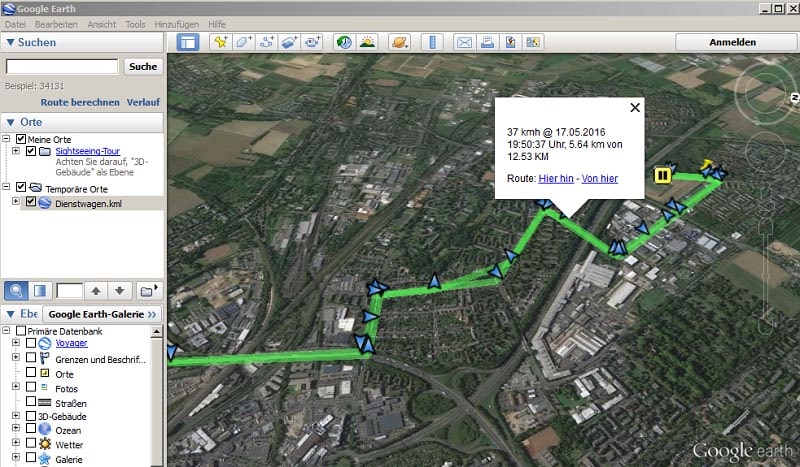Click the email envelope toolbar icon
This screenshot has width=800, height=467.
(464, 42)
